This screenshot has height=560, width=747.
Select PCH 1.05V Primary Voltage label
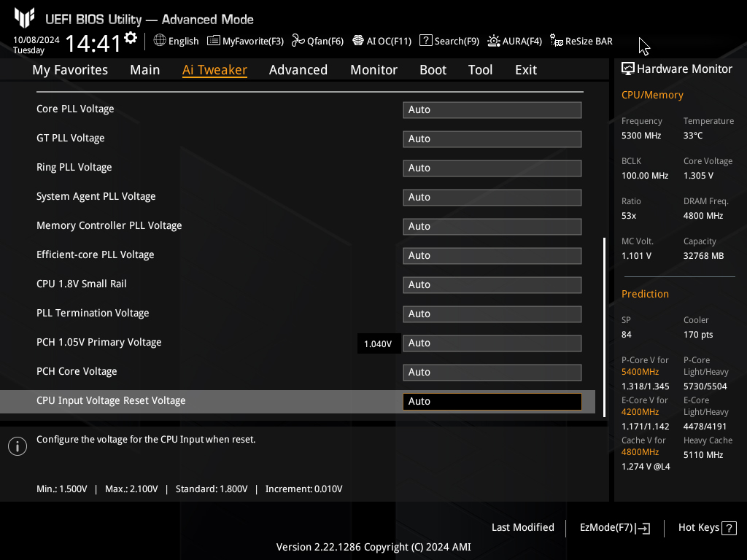click(x=99, y=343)
